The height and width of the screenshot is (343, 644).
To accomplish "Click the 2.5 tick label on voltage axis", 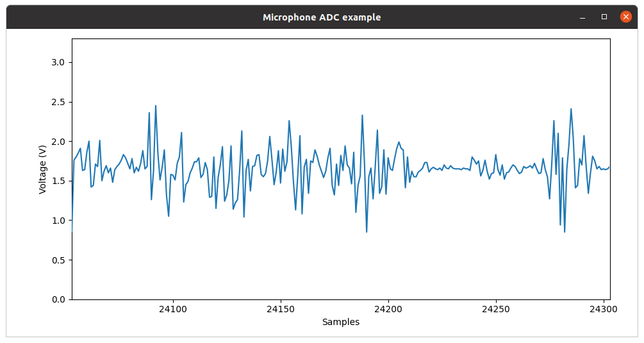I will point(57,102).
